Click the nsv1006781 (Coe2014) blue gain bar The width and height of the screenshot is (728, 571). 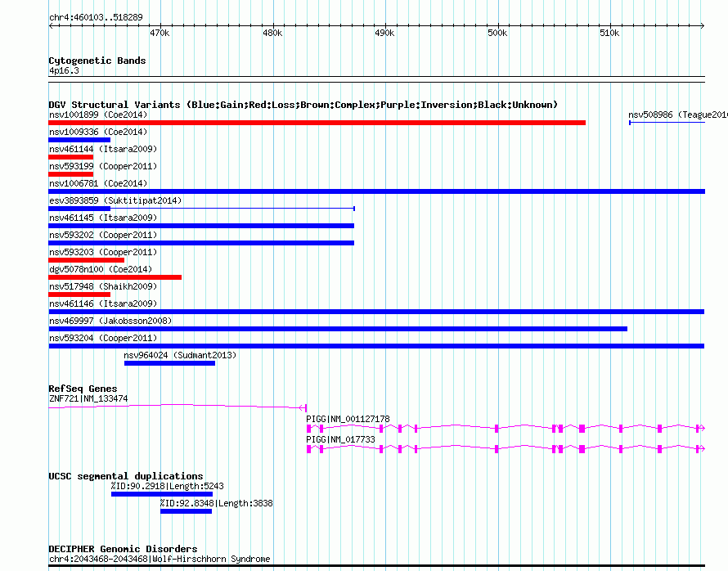point(376,191)
